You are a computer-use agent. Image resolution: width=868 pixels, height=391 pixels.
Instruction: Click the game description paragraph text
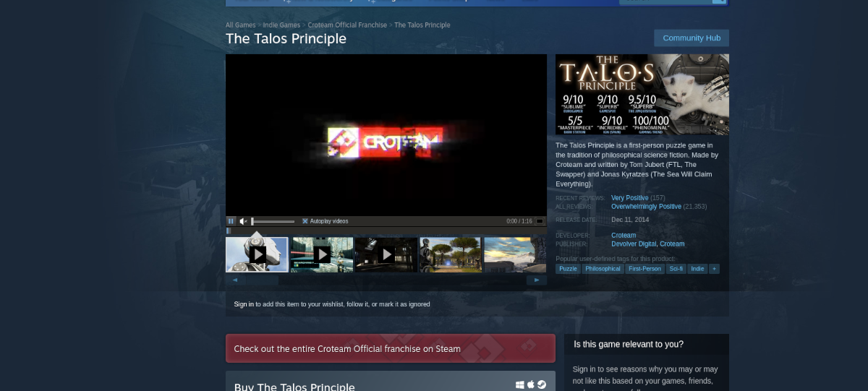click(x=638, y=165)
